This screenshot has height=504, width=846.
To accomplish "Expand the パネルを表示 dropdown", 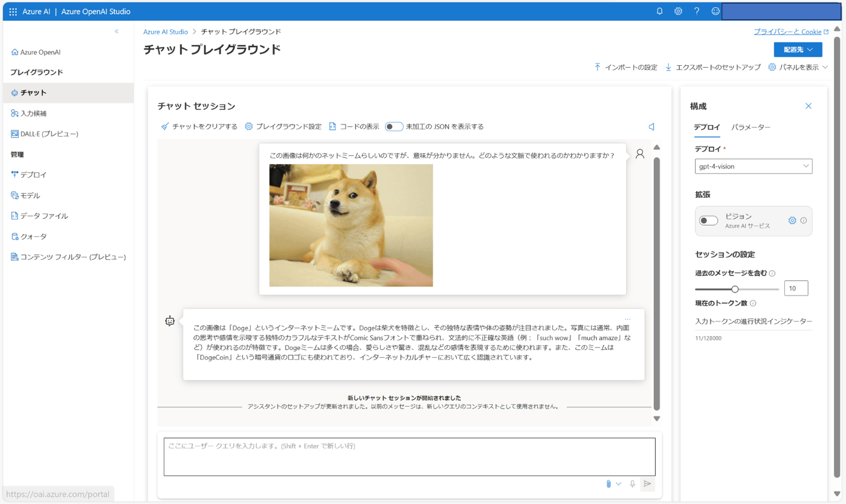I will (x=798, y=67).
